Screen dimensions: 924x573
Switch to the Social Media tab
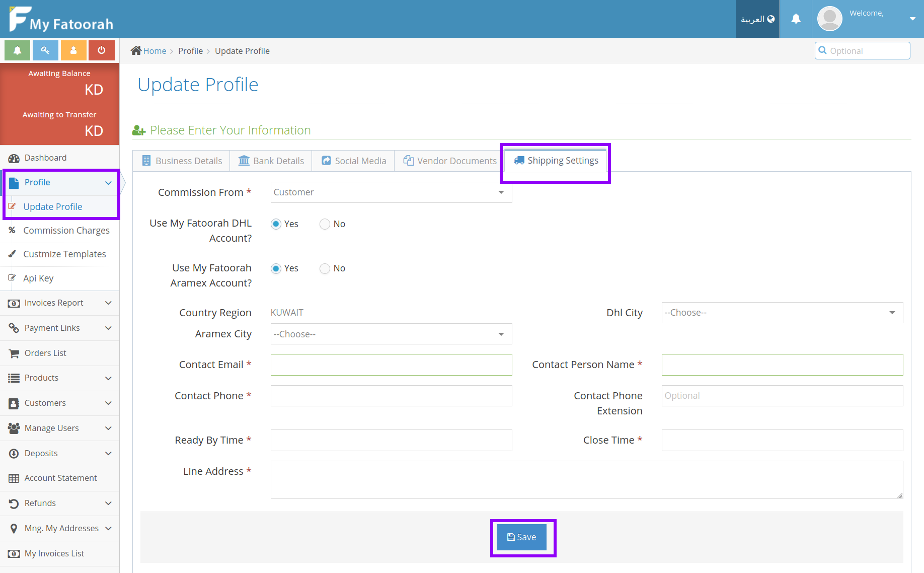[354, 161]
